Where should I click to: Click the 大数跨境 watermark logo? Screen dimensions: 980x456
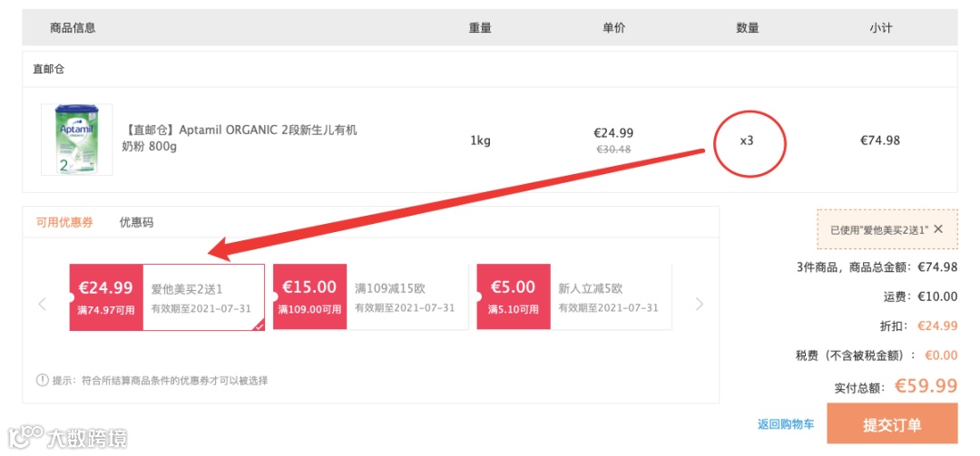[67, 437]
